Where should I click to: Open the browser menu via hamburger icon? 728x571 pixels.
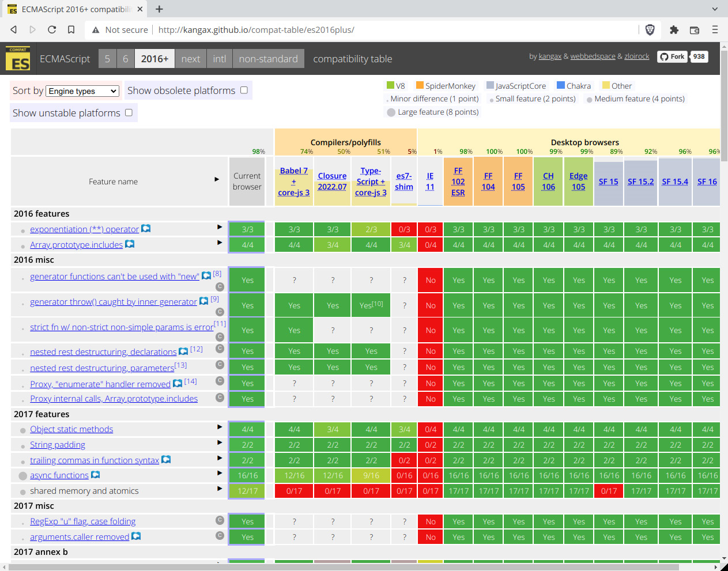(x=715, y=30)
